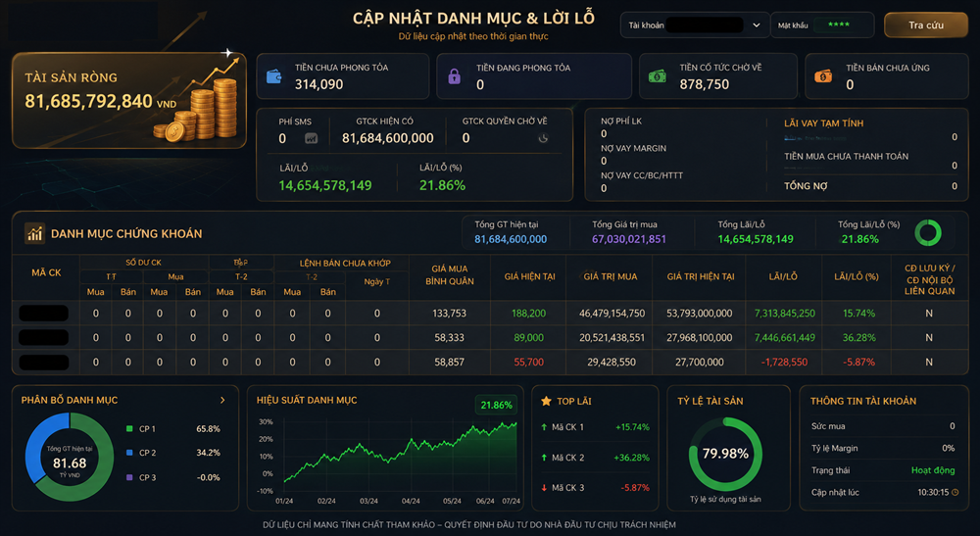This screenshot has width=980, height=536.
Task: Click the small chart icon under Phí SMS
Action: (311, 139)
